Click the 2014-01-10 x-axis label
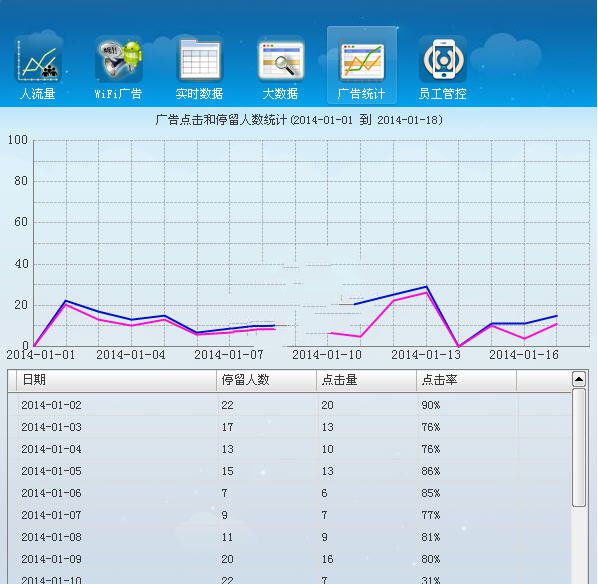The width and height of the screenshot is (598, 584). (x=327, y=355)
